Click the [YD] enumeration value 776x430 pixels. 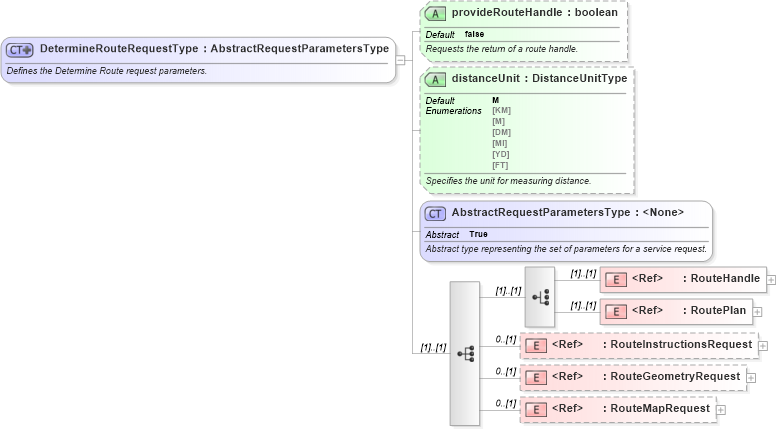point(500,154)
